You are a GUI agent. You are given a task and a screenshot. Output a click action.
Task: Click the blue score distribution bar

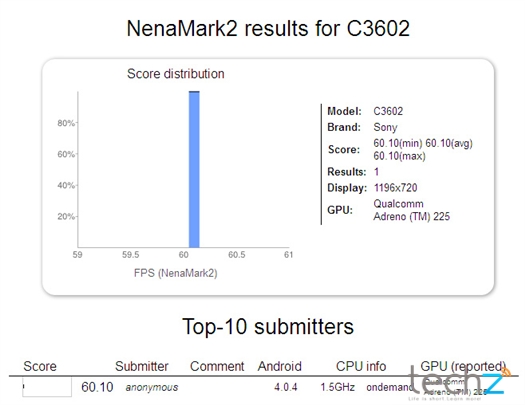tap(194, 169)
